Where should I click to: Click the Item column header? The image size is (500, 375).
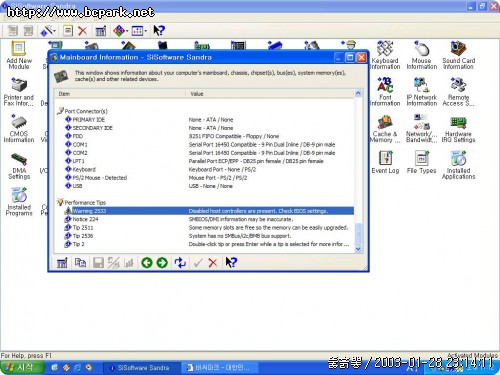(120, 94)
